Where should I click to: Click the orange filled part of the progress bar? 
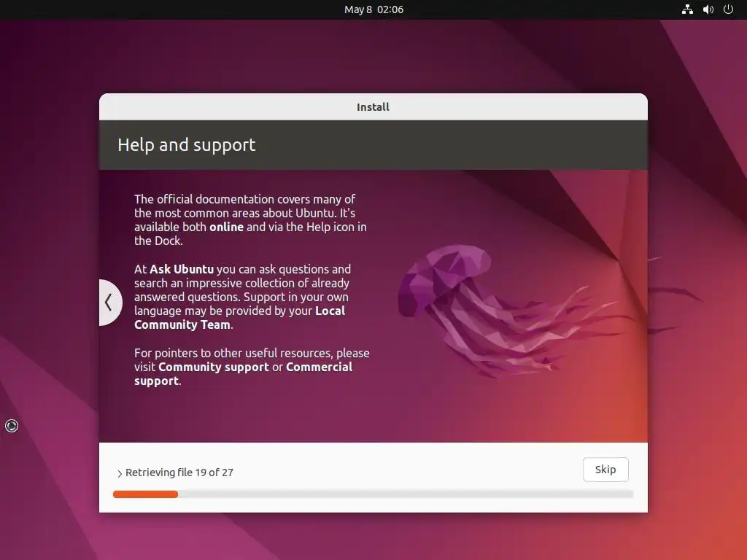coord(145,494)
